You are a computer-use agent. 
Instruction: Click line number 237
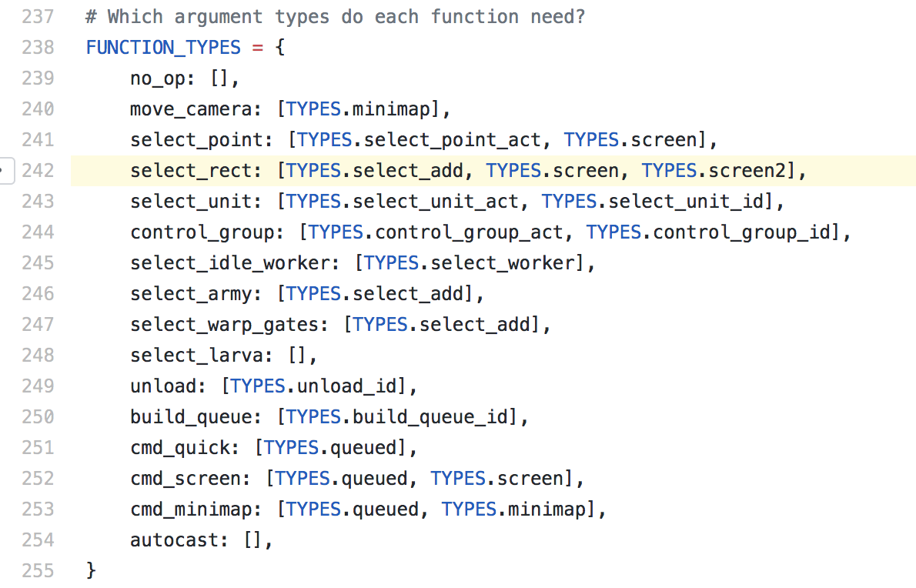(x=38, y=16)
